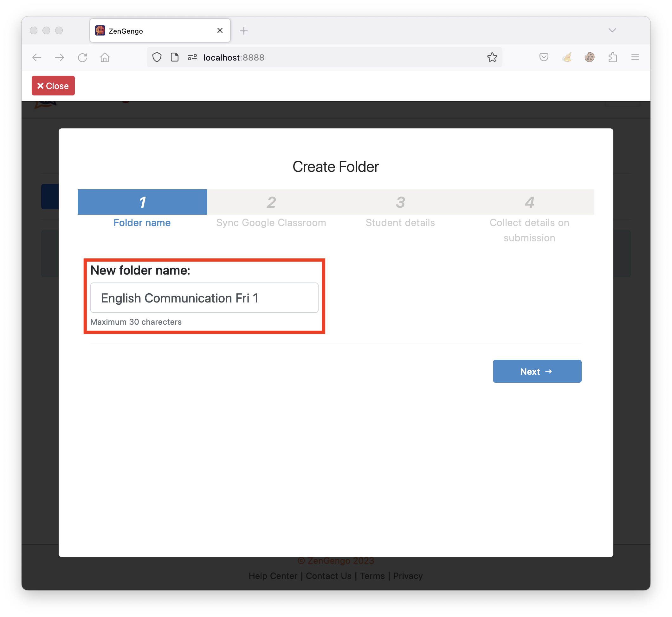Click the broom extension icon
The height and width of the screenshot is (617, 672).
click(x=567, y=57)
